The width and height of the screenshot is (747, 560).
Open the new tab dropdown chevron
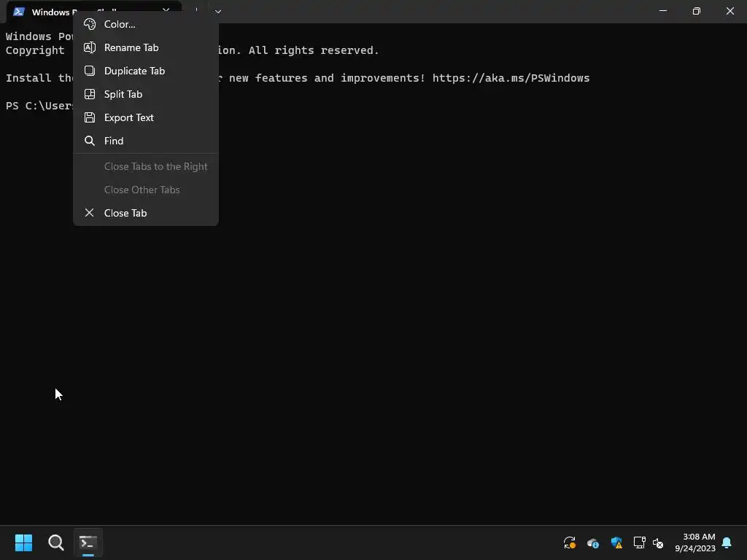pos(217,12)
